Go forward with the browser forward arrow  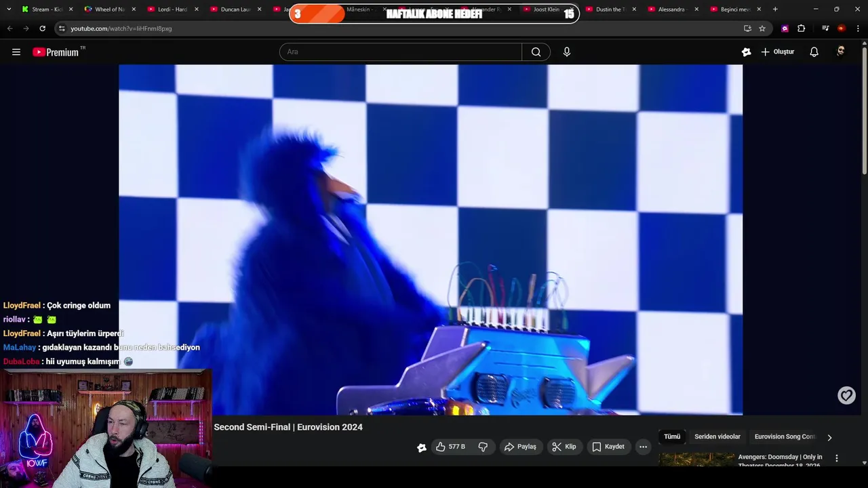click(x=26, y=28)
